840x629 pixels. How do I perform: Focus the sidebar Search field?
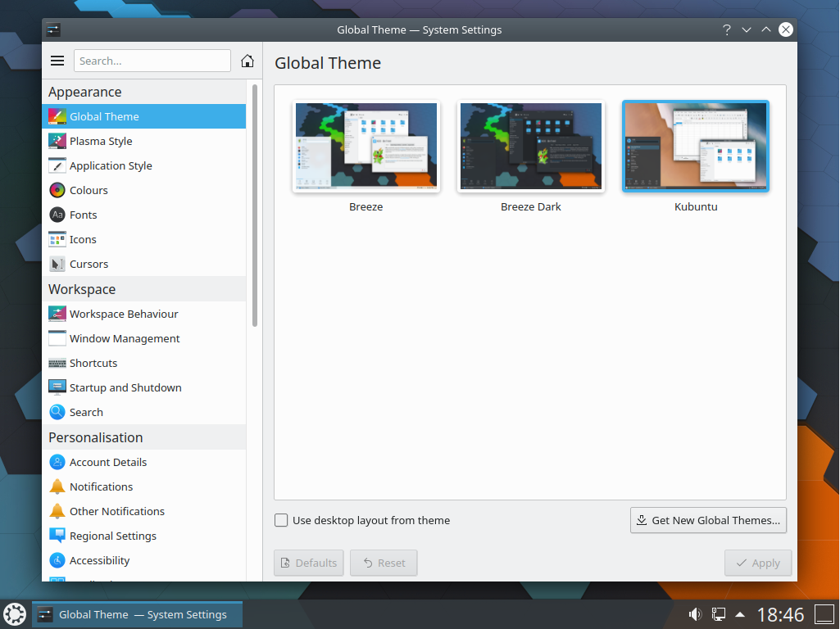point(152,61)
